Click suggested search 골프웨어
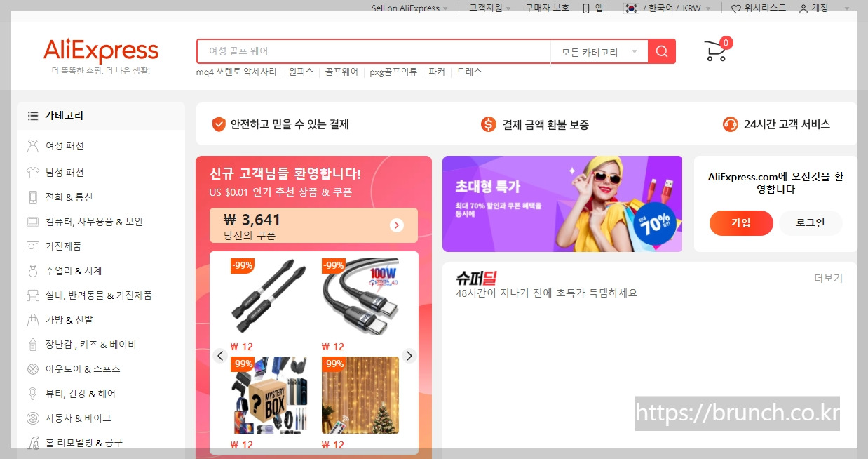The width and height of the screenshot is (868, 459). tap(341, 72)
